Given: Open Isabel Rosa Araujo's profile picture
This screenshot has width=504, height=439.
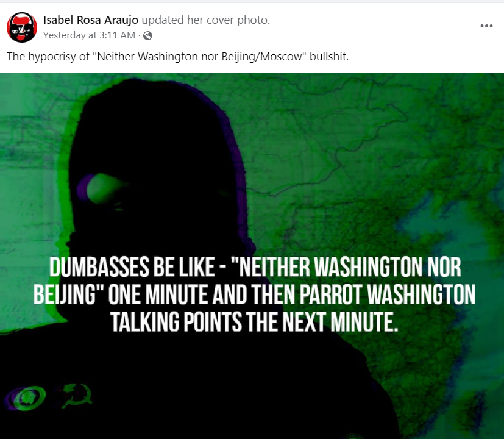Looking at the screenshot, I should coord(22,27).
